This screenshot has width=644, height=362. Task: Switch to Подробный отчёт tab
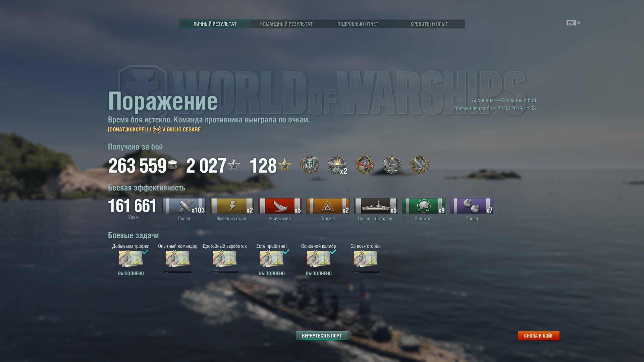coord(358,24)
